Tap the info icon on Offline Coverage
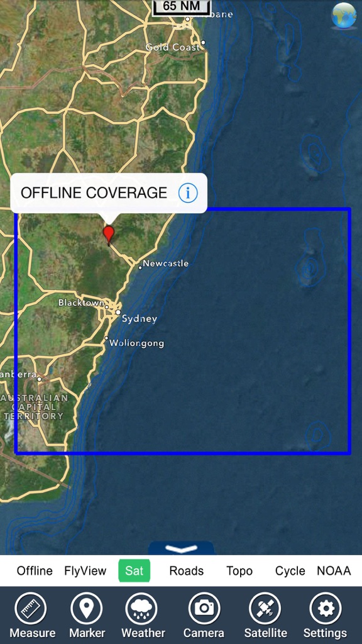 (x=188, y=192)
